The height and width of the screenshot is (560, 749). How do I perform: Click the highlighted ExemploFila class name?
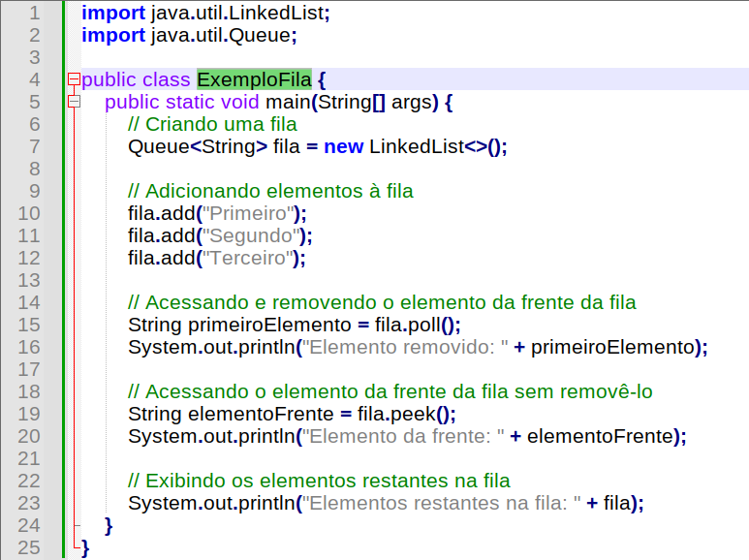pos(254,79)
